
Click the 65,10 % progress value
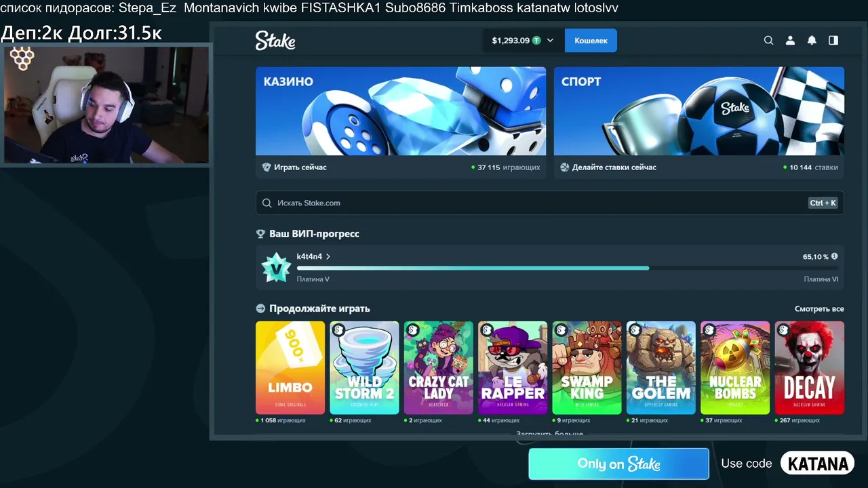816,257
